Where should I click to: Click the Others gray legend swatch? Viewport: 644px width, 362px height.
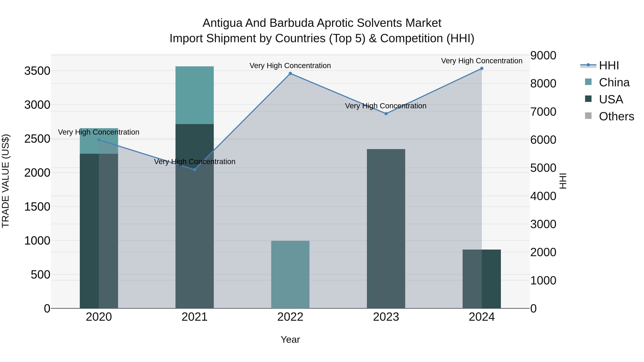[x=588, y=116]
